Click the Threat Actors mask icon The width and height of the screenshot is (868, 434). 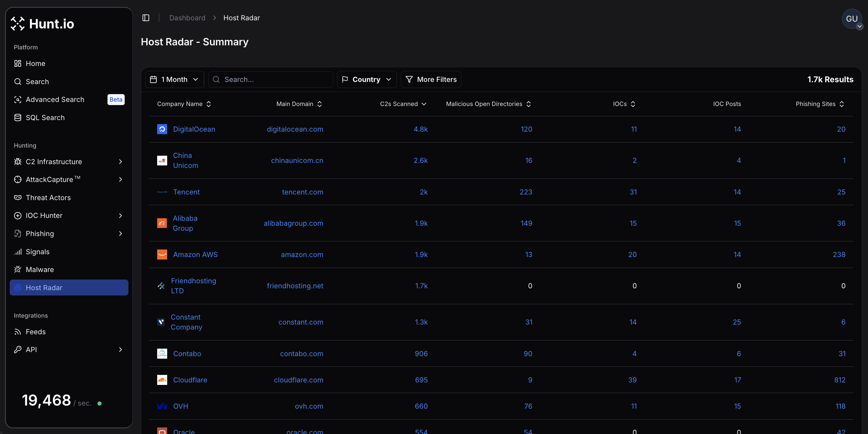pos(17,198)
